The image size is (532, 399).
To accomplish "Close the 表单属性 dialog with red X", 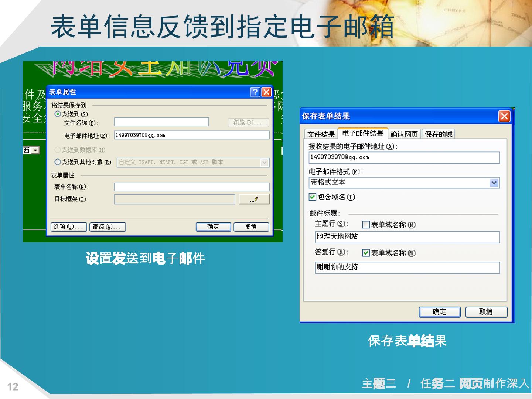I will click(266, 92).
